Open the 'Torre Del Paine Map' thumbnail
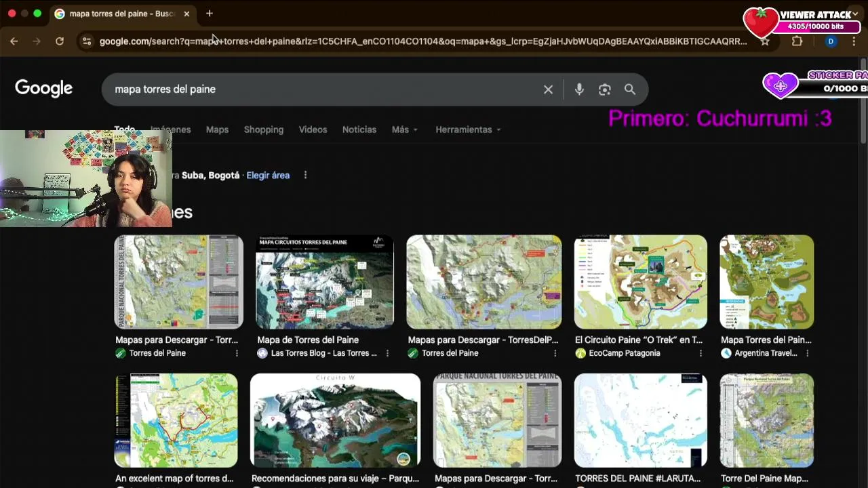This screenshot has height=488, width=868. point(766,420)
